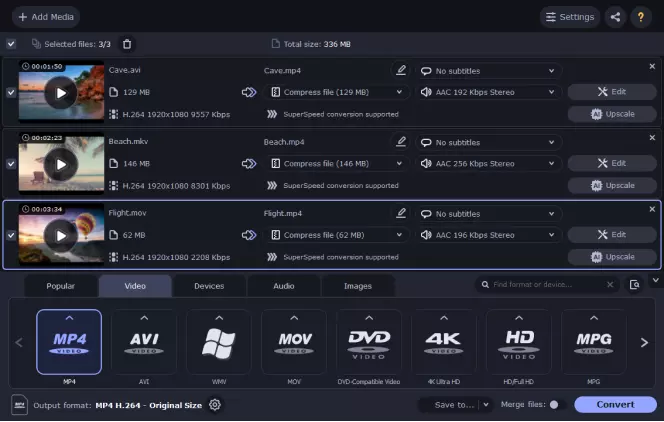Open subtitles dropdown for Cave.mp4
Screen dimensions: 664x422
point(489,71)
